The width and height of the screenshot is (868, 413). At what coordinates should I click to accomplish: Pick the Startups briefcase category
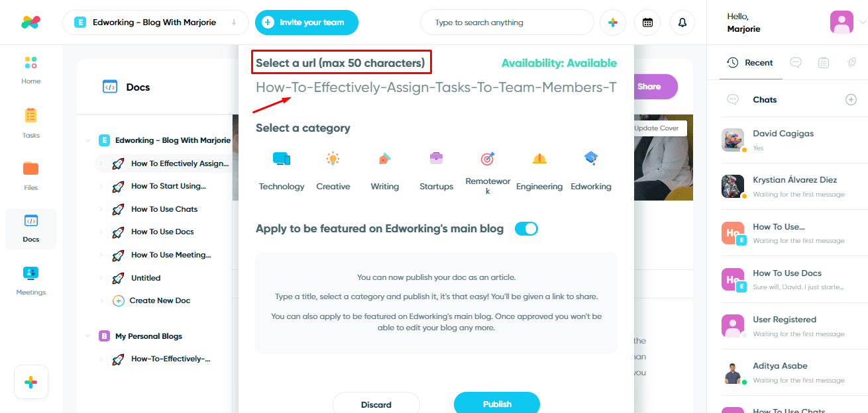click(436, 159)
